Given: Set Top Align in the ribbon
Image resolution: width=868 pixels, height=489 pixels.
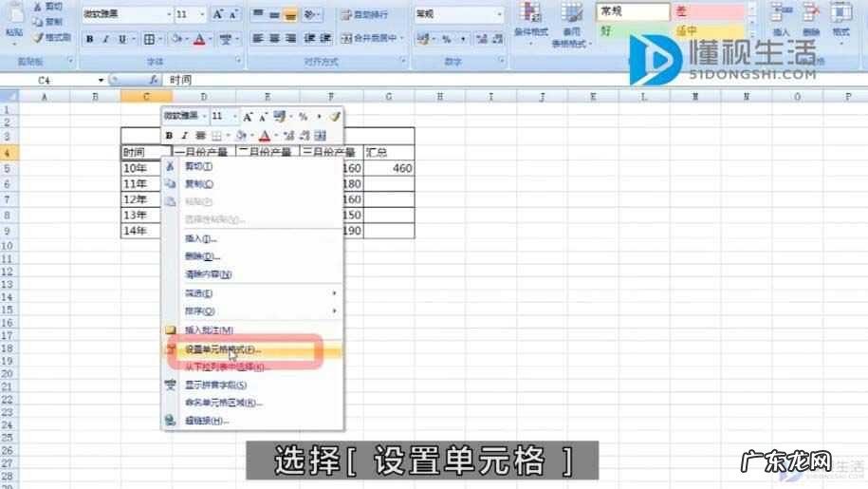Looking at the screenshot, I should tap(258, 14).
